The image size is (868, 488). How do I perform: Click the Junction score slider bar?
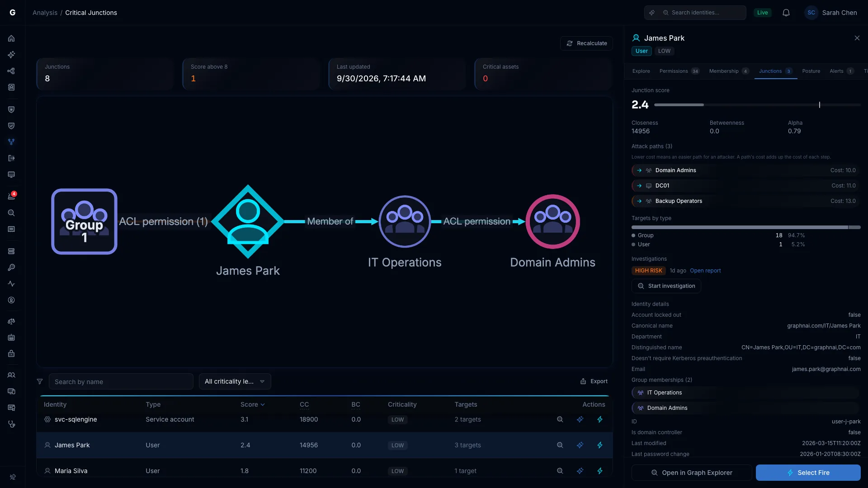[757, 105]
